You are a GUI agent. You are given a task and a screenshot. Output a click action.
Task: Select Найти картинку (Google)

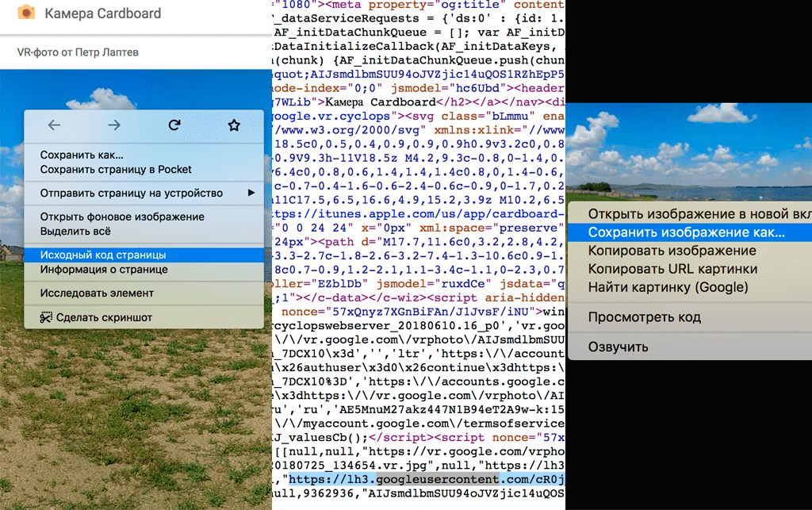(x=668, y=287)
